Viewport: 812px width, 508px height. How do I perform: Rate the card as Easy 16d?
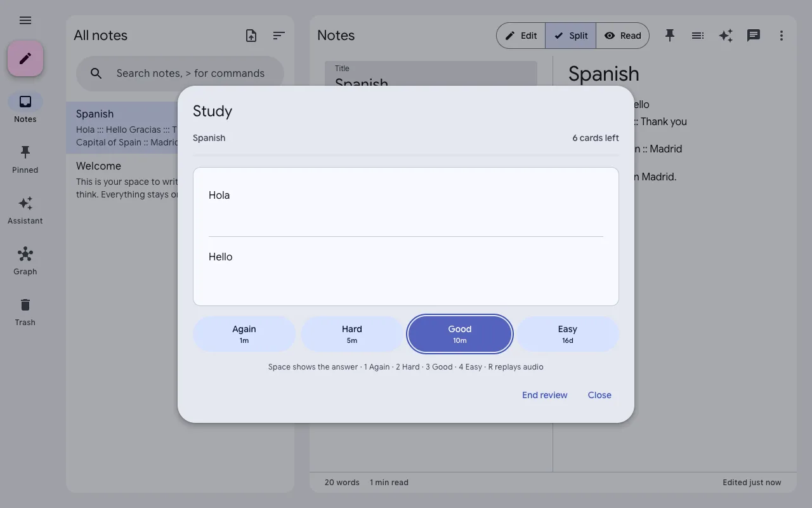pos(568,334)
